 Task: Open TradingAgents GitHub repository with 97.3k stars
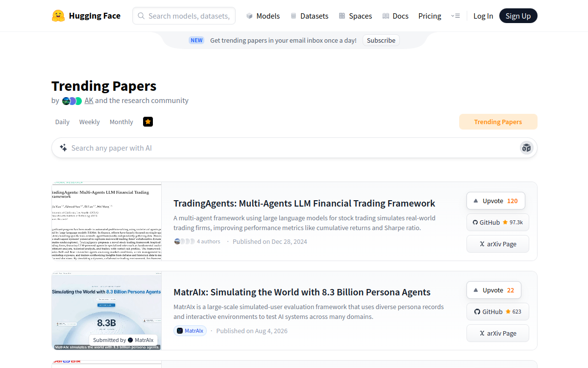497,222
